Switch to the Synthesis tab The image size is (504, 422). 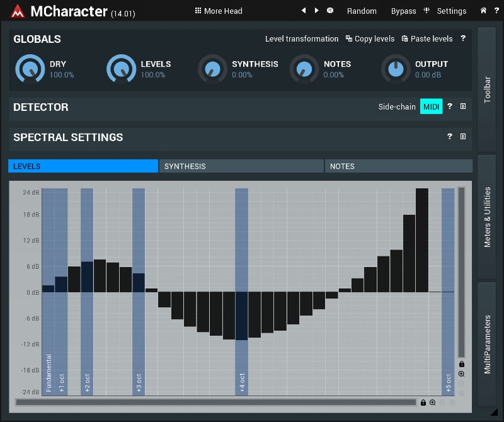tap(241, 166)
